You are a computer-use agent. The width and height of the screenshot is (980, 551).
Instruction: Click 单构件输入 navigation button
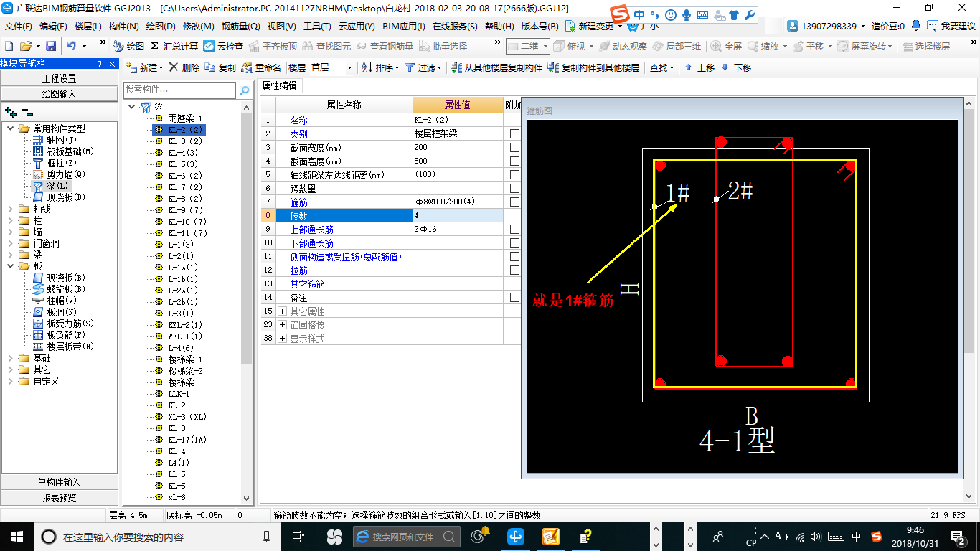click(x=59, y=482)
